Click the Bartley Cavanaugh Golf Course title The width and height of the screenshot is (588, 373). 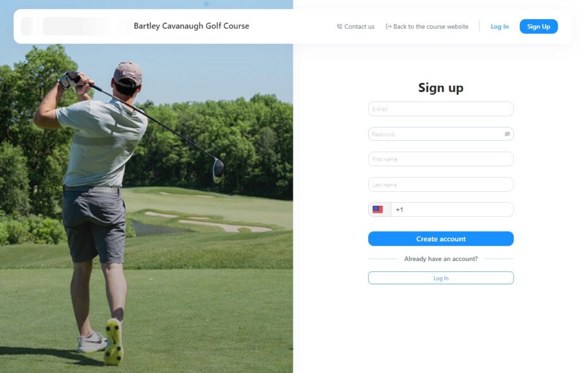point(191,26)
